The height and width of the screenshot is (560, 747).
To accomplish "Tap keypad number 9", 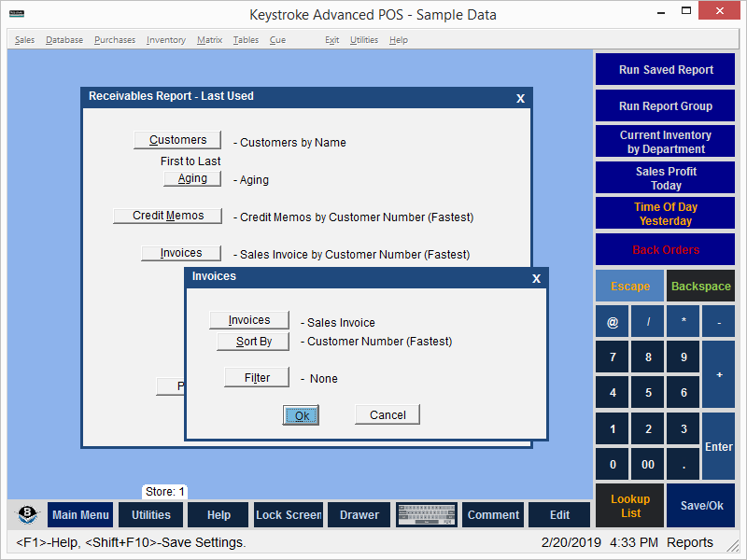I will [x=684, y=357].
